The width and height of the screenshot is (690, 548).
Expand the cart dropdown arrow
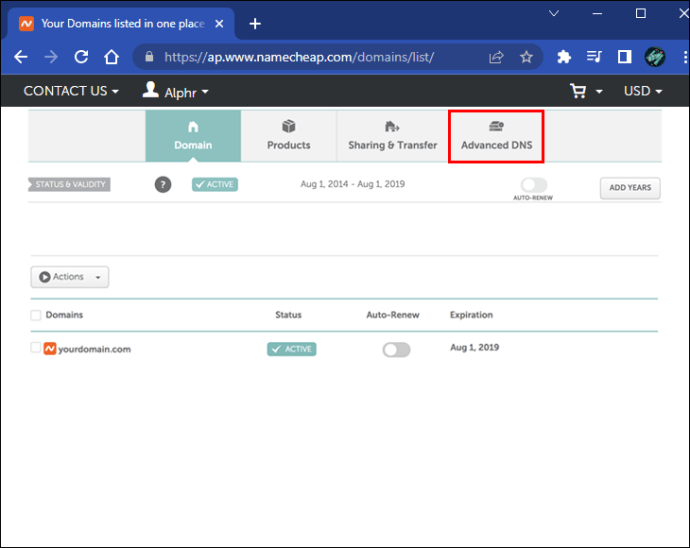(599, 92)
